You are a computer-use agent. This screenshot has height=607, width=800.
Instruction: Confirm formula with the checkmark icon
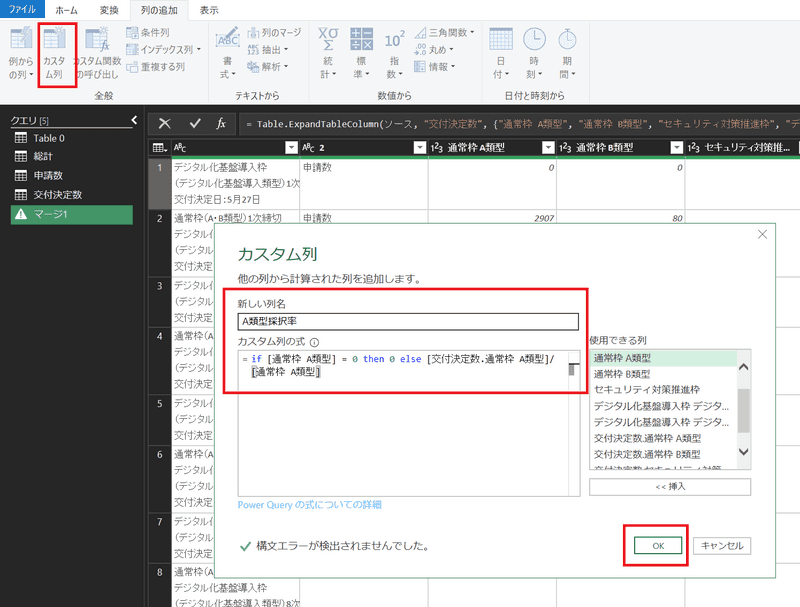tap(194, 123)
